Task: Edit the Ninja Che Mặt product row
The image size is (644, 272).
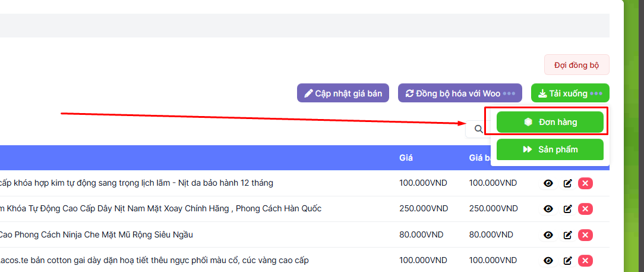Action: point(567,235)
